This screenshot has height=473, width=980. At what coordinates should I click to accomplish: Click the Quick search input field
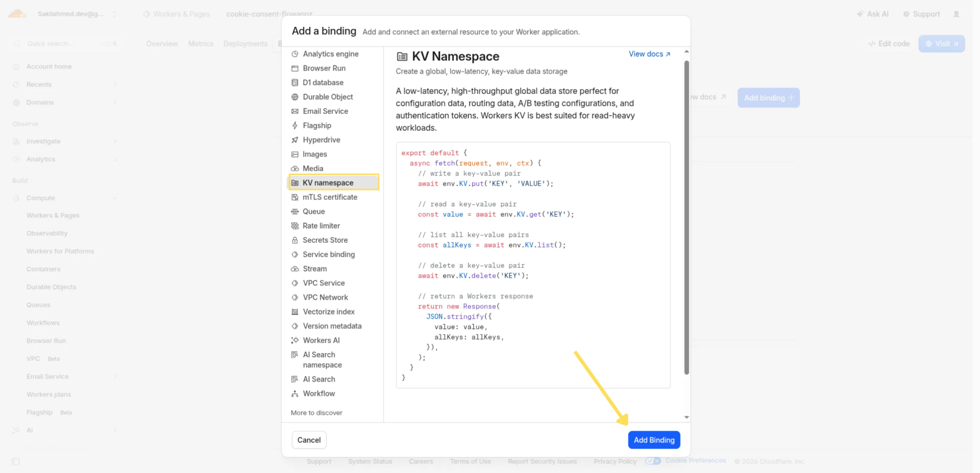(64, 44)
